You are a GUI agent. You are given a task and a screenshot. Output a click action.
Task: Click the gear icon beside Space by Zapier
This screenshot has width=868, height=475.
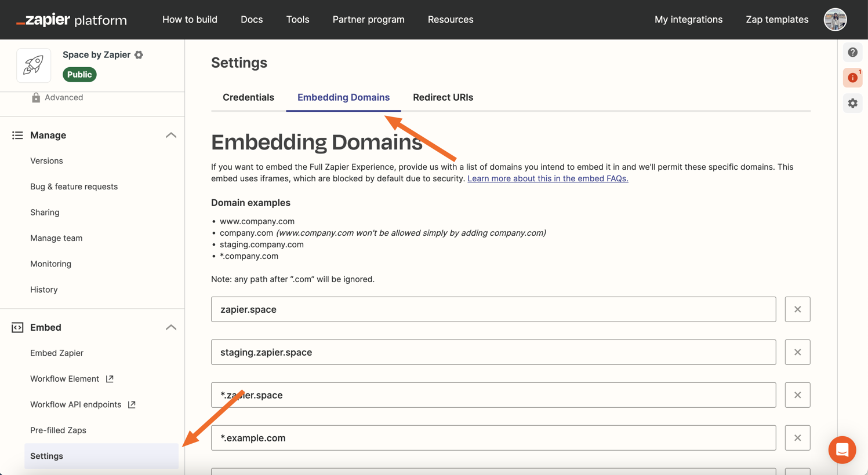pos(139,54)
